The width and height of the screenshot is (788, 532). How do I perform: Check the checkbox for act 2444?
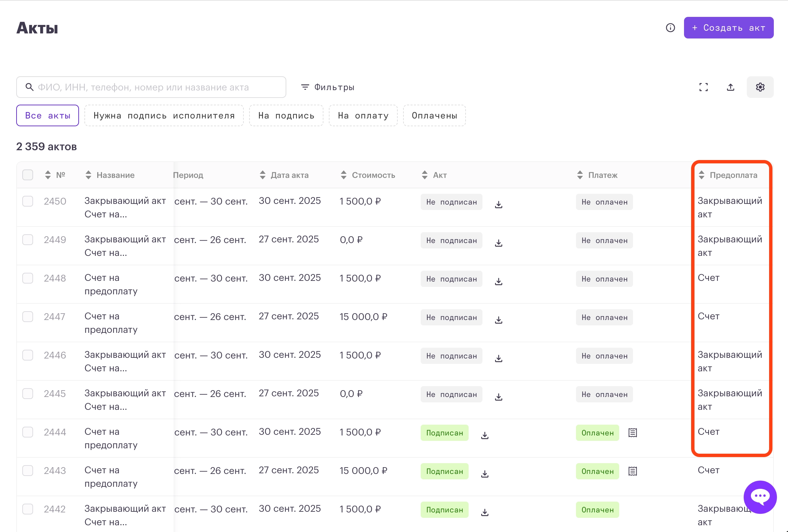[x=28, y=432]
